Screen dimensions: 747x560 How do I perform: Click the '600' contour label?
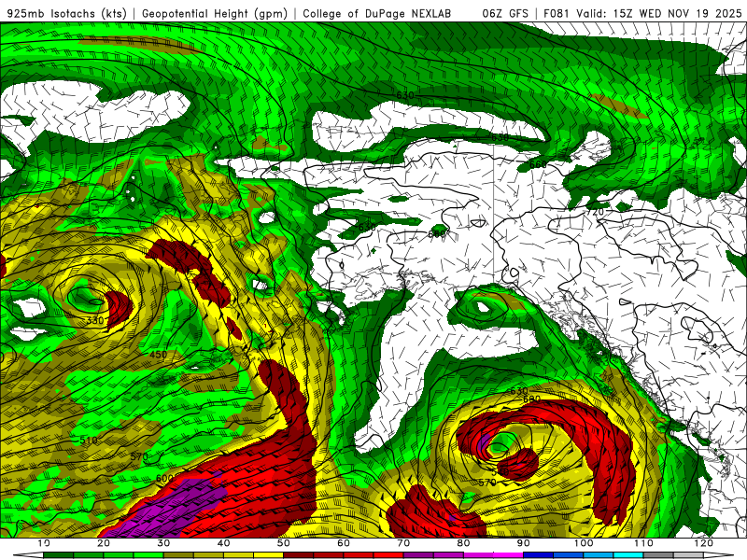click(x=164, y=478)
